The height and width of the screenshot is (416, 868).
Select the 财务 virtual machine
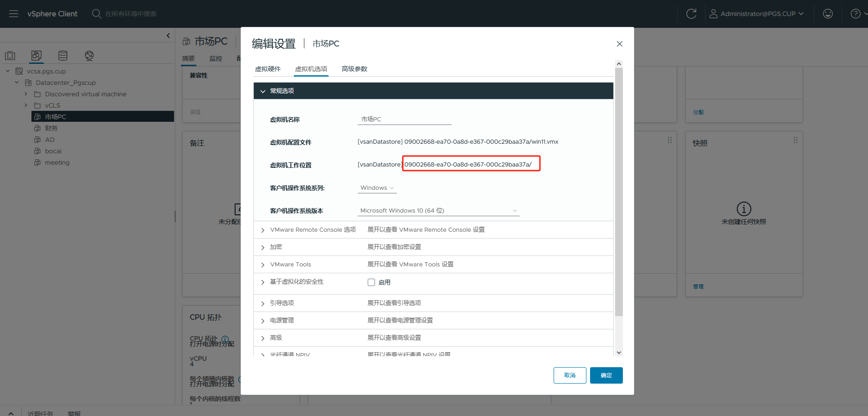(51, 128)
